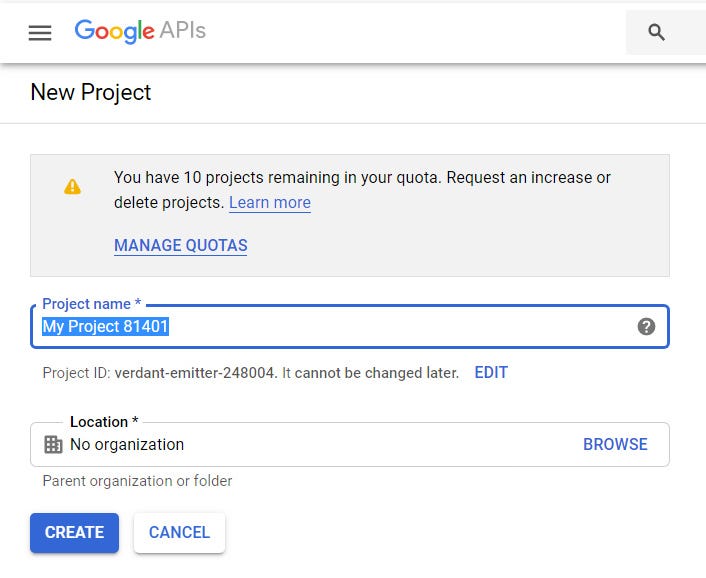Open the hamburger navigation menu
This screenshot has width=706, height=578.
click(x=40, y=33)
